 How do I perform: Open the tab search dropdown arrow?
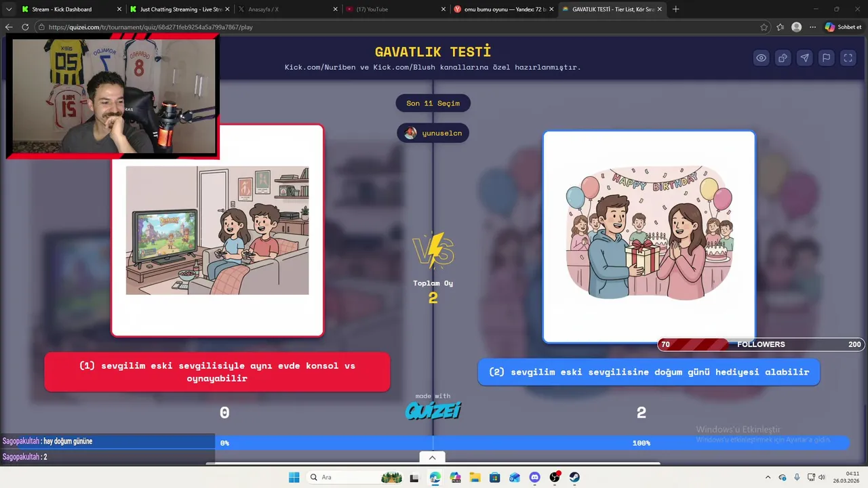pos(8,9)
